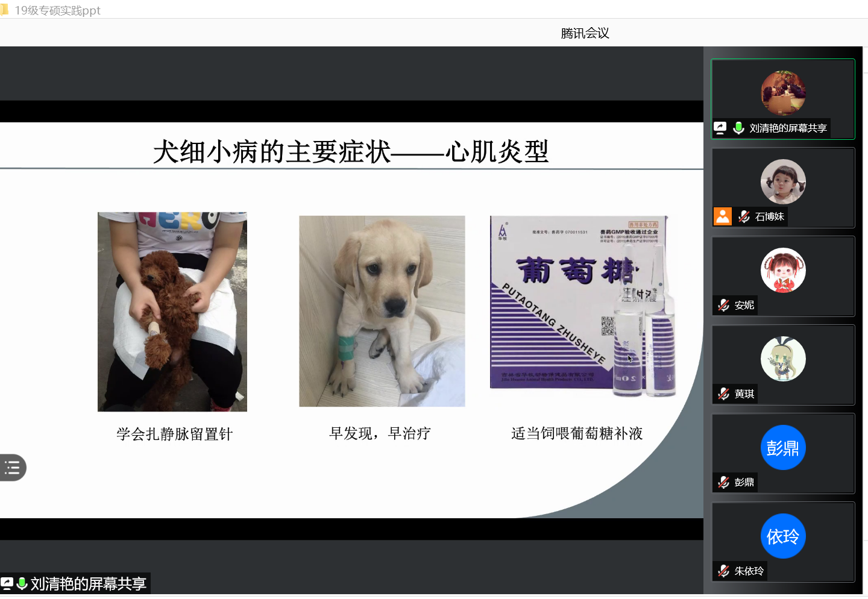The width and height of the screenshot is (868, 599).
Task: Click the 腾讯会议 window title
Action: pos(585,33)
